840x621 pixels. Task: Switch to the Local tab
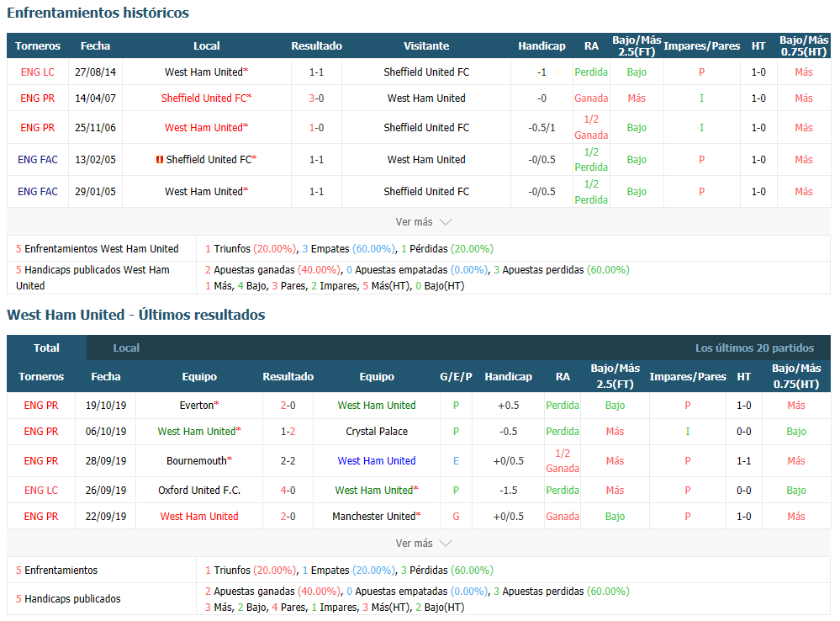pyautogui.click(x=126, y=348)
